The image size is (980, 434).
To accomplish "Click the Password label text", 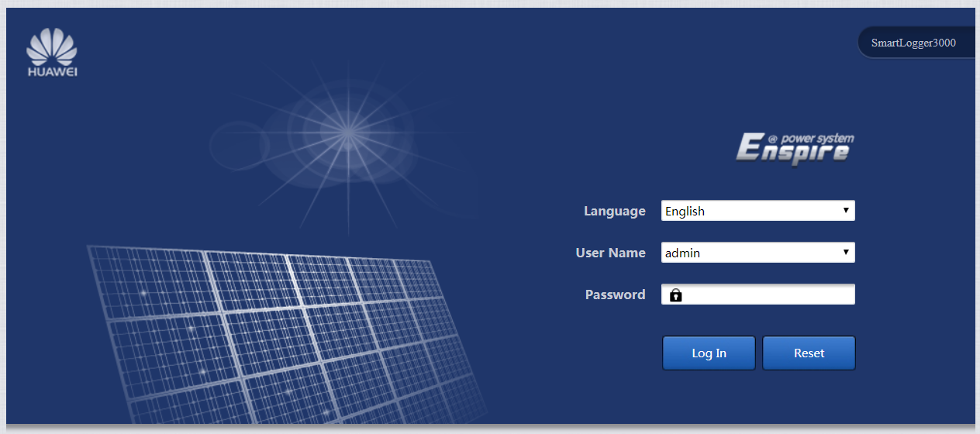I will (615, 294).
